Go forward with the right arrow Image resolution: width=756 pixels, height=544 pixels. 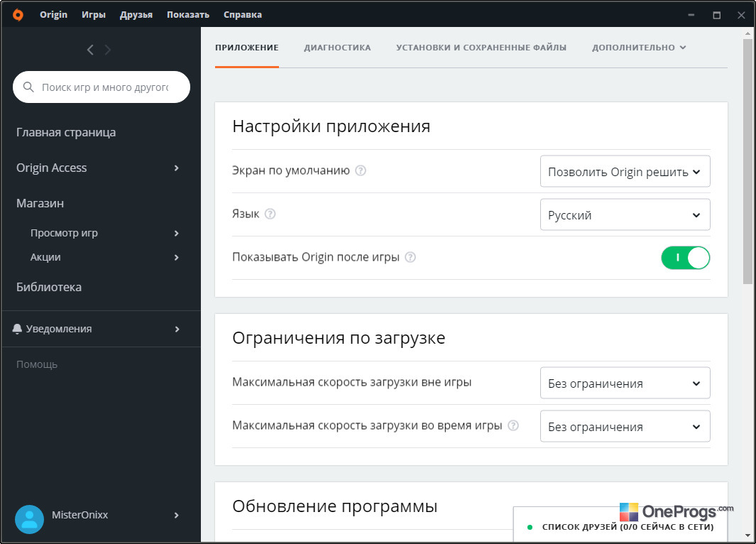[x=107, y=50]
